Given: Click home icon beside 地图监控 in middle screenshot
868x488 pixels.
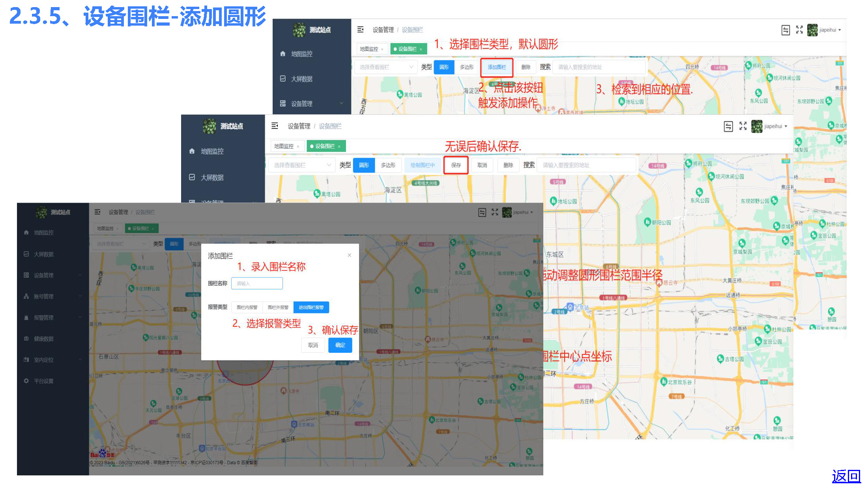Looking at the screenshot, I should pyautogui.click(x=192, y=151).
